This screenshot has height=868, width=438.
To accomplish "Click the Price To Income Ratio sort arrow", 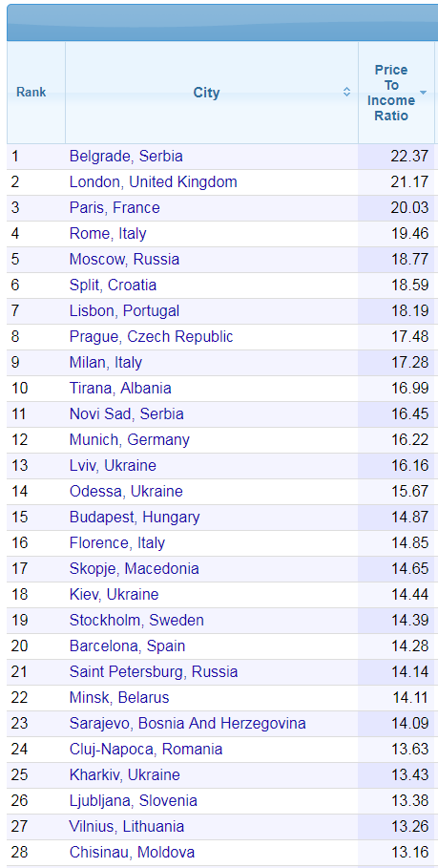I will point(423,93).
